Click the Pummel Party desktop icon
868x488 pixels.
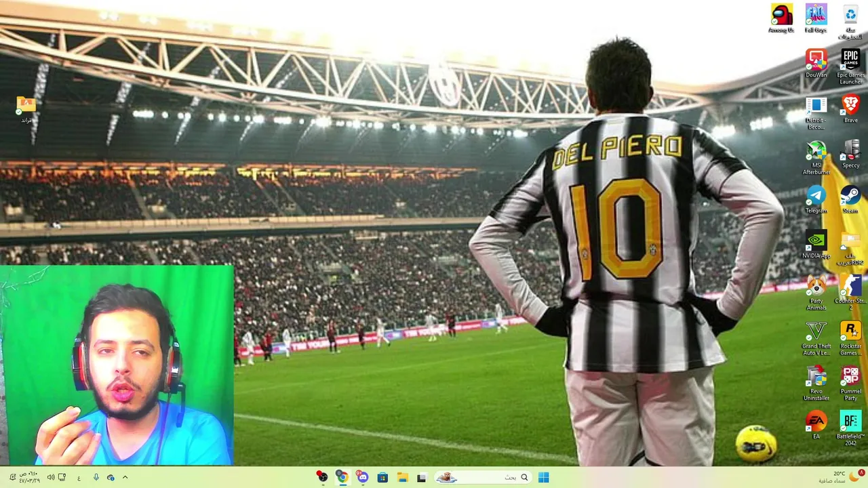point(850,384)
